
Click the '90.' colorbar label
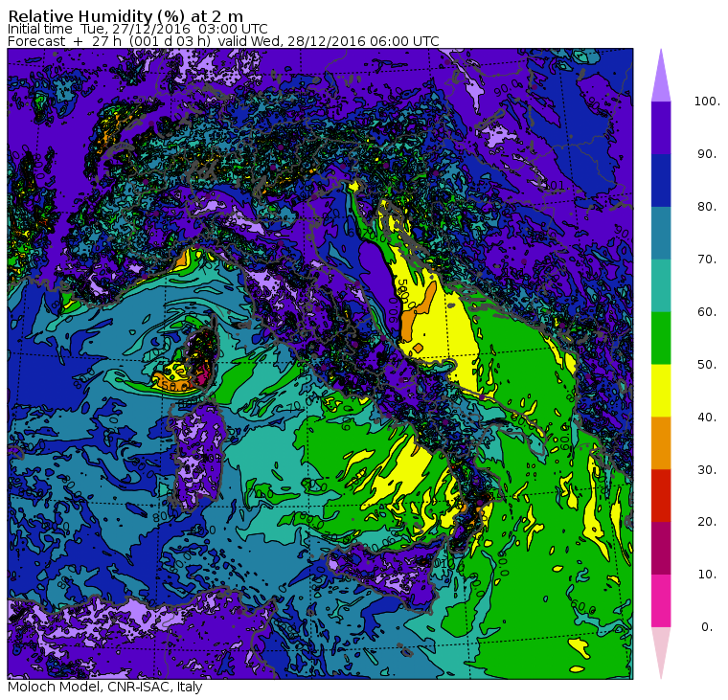[707, 154]
